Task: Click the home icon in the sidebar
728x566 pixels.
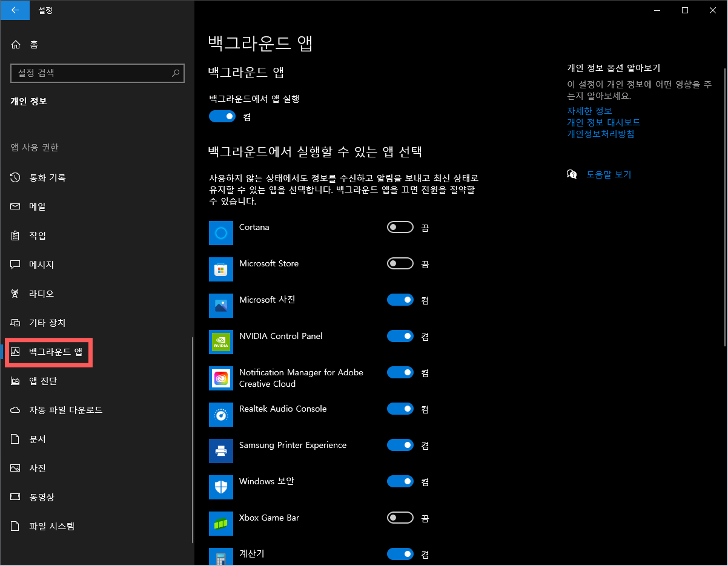Action: point(16,44)
